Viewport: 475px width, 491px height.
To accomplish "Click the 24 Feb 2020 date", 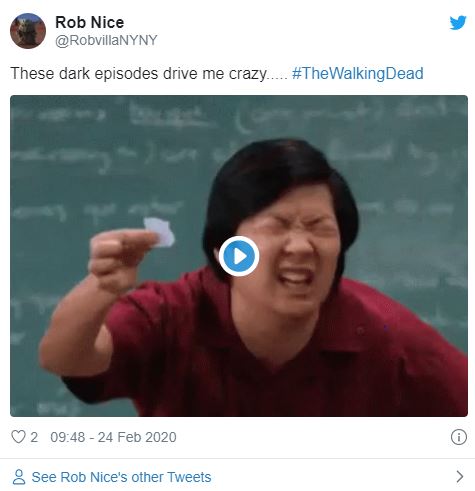I will [x=137, y=437].
